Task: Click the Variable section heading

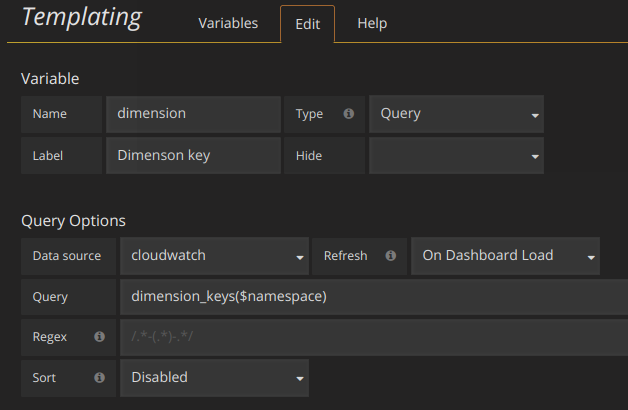Action: (x=50, y=78)
